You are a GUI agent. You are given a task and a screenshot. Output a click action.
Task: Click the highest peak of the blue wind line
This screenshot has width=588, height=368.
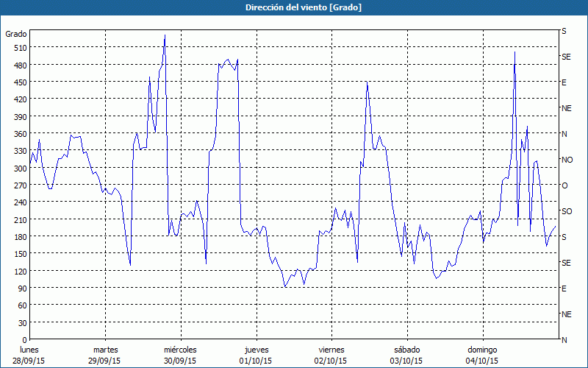(165, 35)
